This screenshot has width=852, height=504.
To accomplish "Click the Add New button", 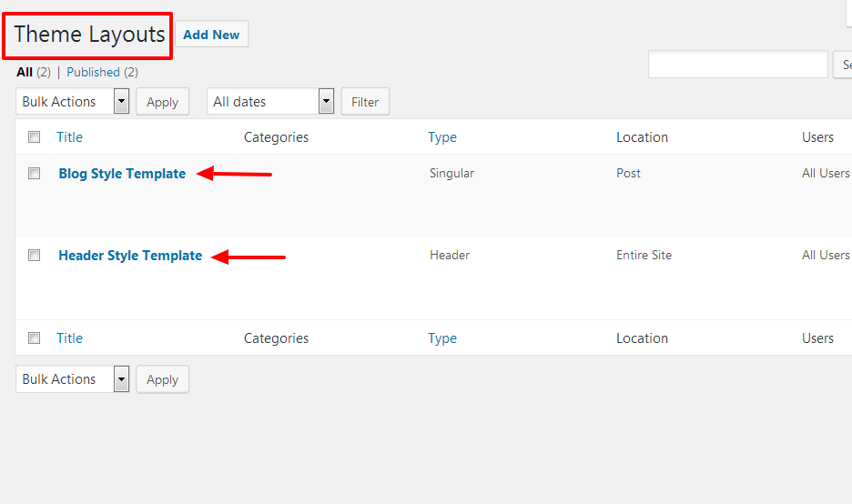I will 211,35.
